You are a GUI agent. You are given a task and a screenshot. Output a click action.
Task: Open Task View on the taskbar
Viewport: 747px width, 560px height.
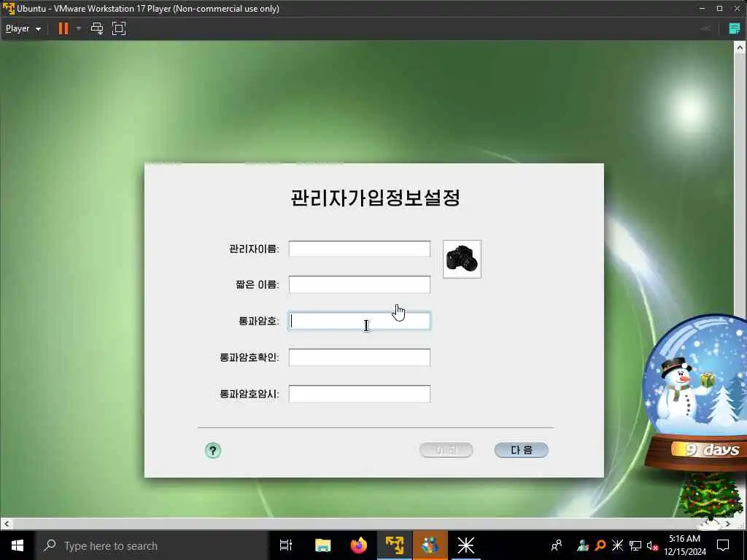click(x=285, y=545)
